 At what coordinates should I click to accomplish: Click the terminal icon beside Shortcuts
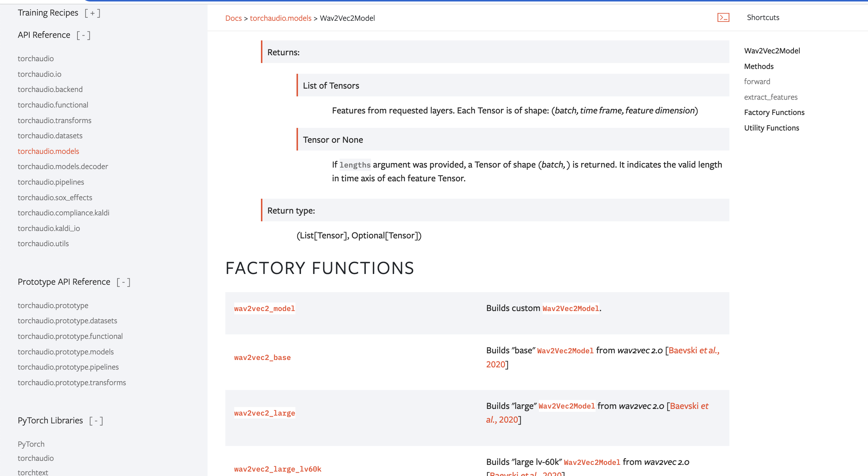723,17
